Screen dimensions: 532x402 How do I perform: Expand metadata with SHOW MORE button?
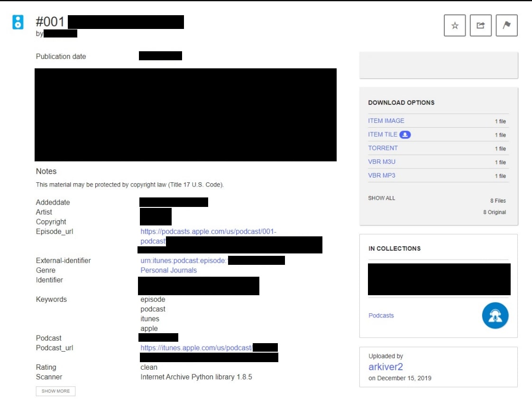[55, 391]
